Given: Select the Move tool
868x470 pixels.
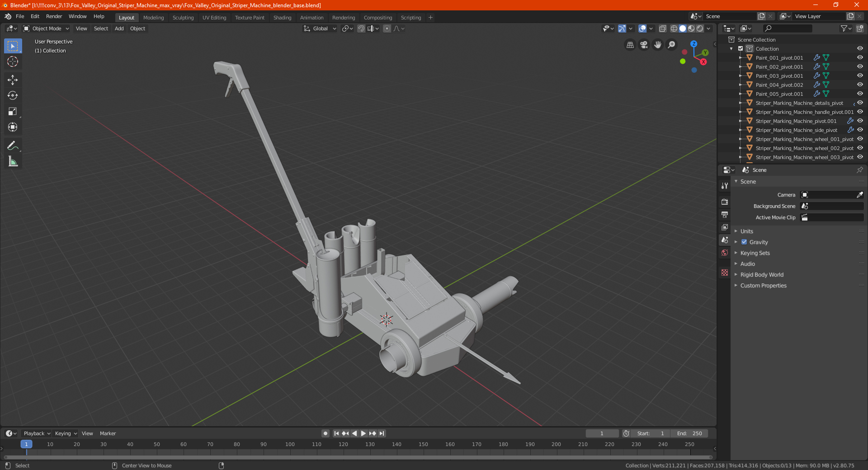Looking at the screenshot, I should 13,80.
